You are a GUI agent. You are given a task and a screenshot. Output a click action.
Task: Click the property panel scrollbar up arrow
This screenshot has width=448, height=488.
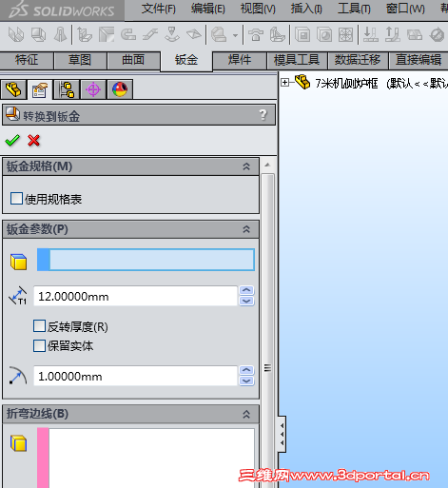pos(267,165)
